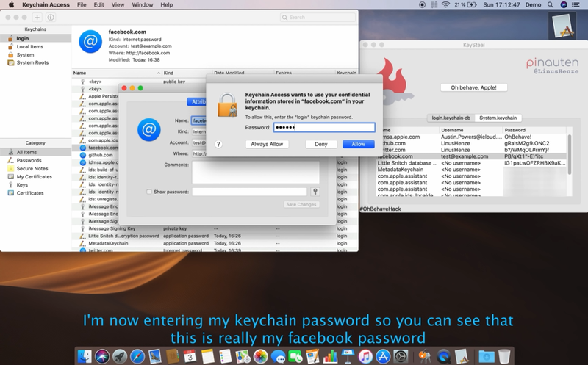This screenshot has height=365, width=588.
Task: Click the add (+) button in Keychain toolbar
Action: 37,17
